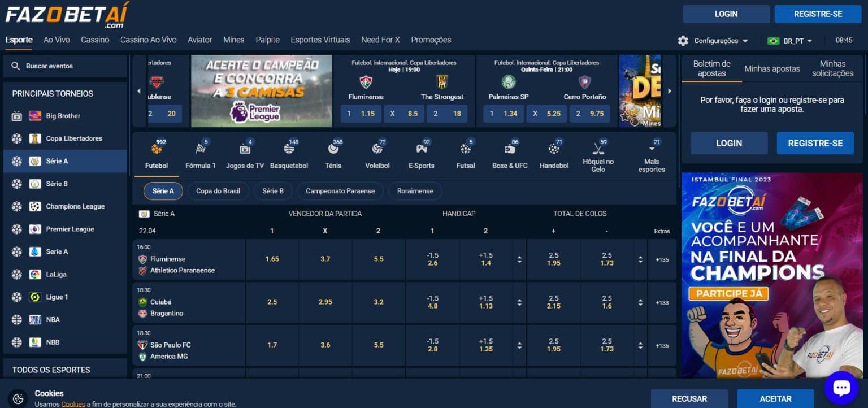Click the Configurações gear icon
Viewport: 868px width, 408px height.
(x=683, y=41)
